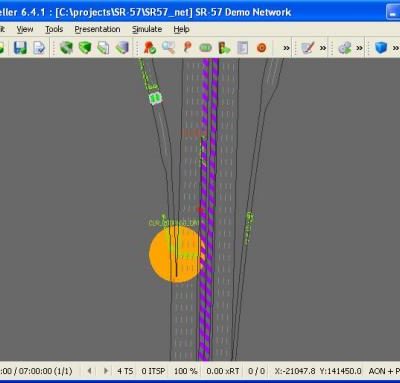This screenshot has width=400, height=383.
Task: Click the green signal box on left ramp
Action: [x=155, y=98]
